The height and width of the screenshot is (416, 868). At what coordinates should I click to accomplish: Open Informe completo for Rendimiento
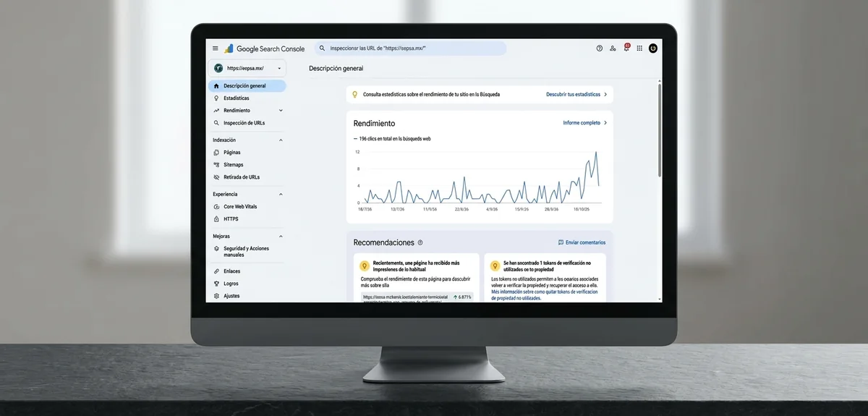582,123
